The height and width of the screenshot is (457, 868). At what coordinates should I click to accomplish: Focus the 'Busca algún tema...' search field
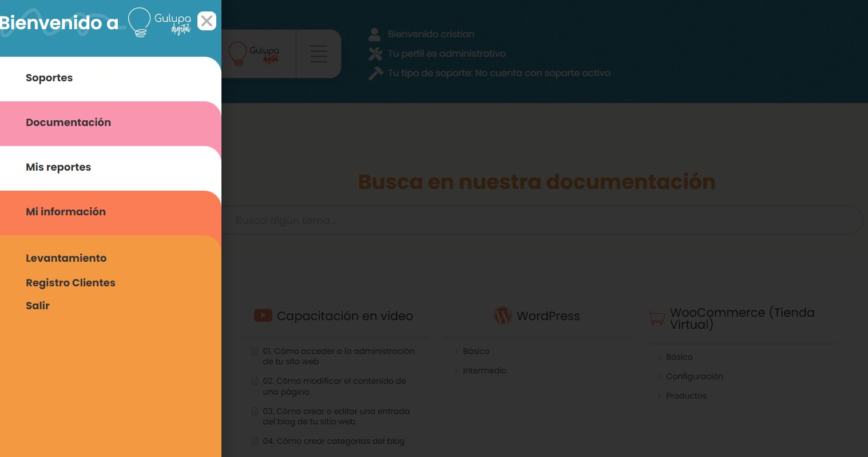[x=542, y=220]
